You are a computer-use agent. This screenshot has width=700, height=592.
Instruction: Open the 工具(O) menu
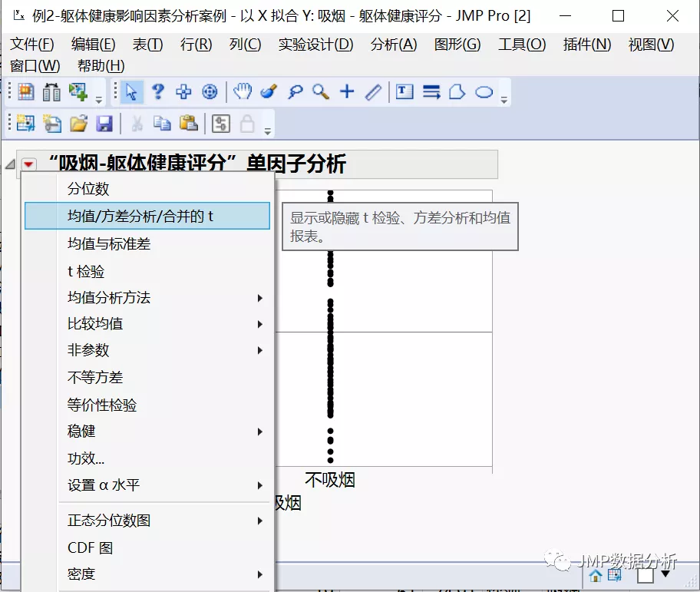pos(522,45)
